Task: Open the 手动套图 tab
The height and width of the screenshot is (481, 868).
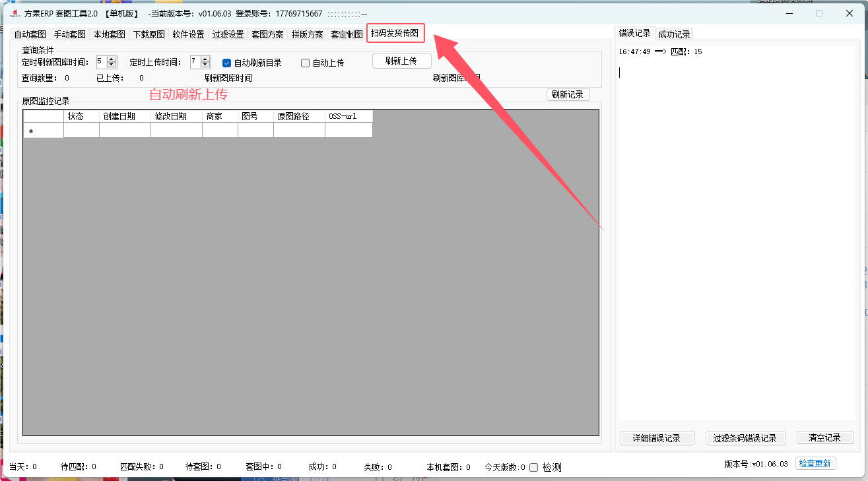Action: point(69,34)
